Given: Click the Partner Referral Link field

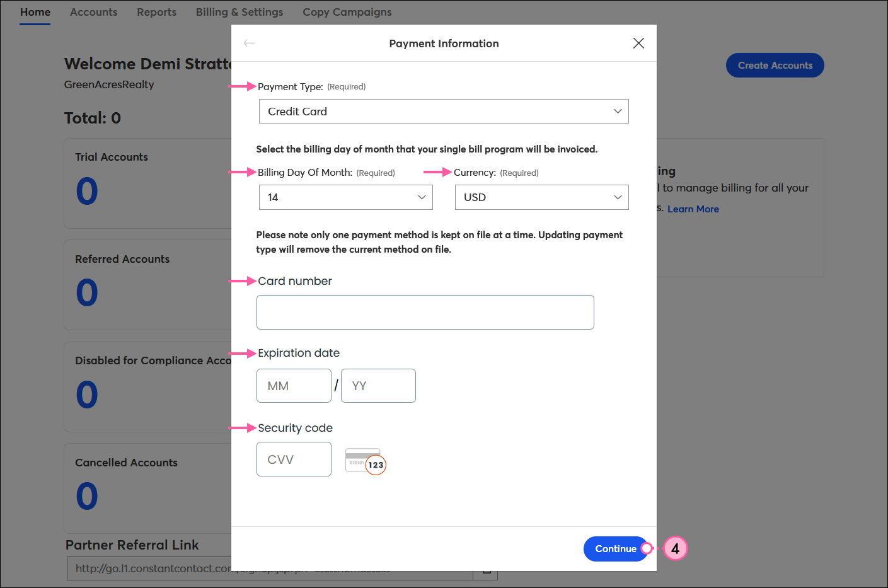Looking at the screenshot, I should (270, 568).
